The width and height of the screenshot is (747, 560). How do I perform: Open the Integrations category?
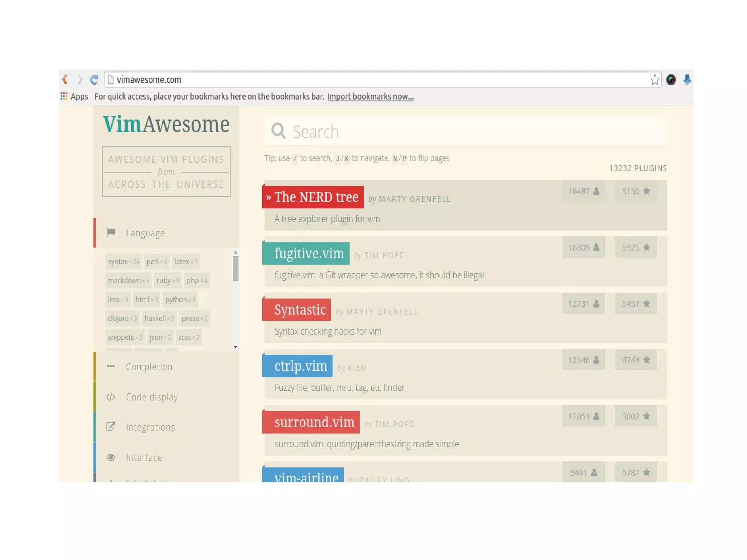click(x=150, y=427)
